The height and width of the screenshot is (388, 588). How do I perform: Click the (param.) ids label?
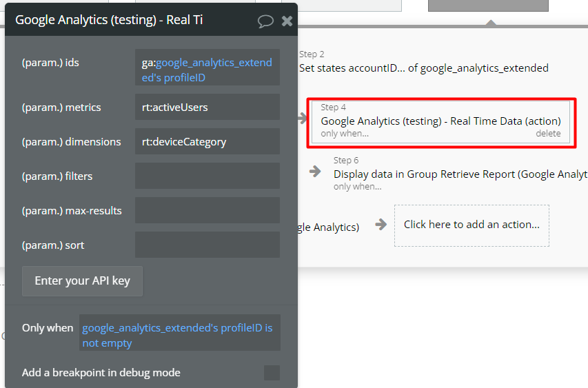[x=50, y=63]
